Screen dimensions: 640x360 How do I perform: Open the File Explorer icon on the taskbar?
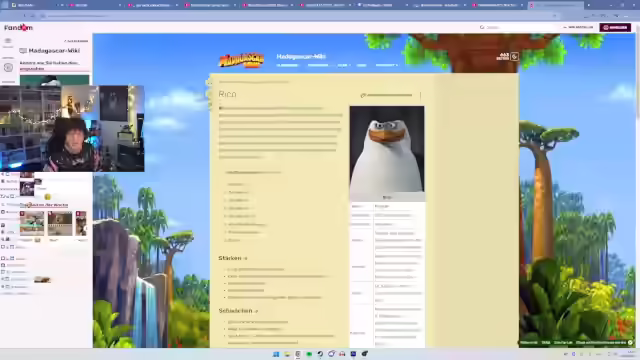pos(287,354)
